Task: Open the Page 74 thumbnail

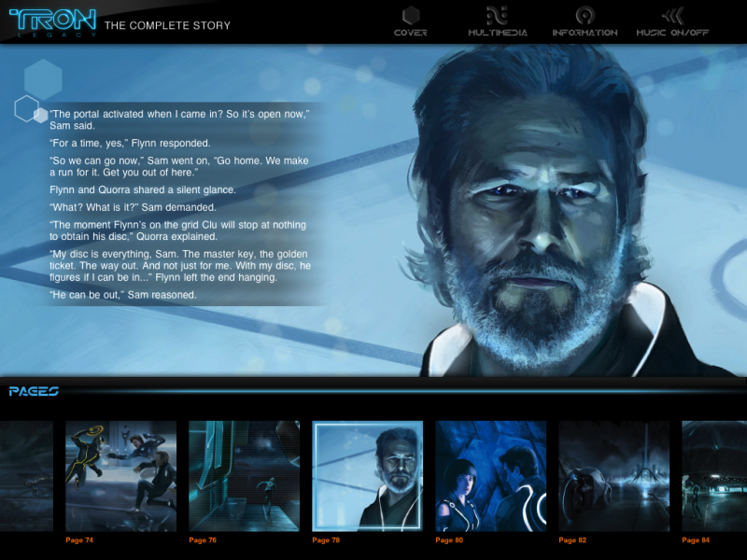Action: 121,476
